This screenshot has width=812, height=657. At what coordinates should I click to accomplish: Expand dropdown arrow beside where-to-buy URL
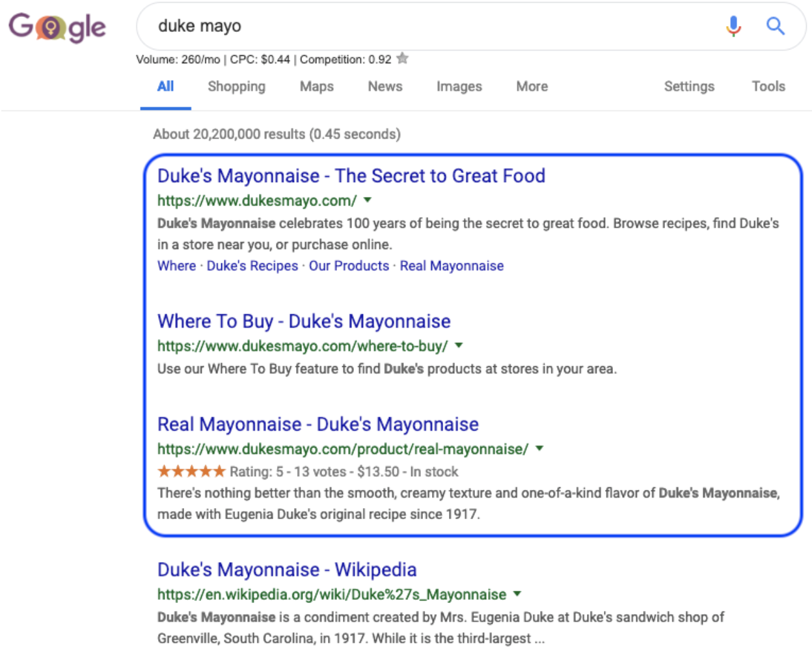pos(459,345)
